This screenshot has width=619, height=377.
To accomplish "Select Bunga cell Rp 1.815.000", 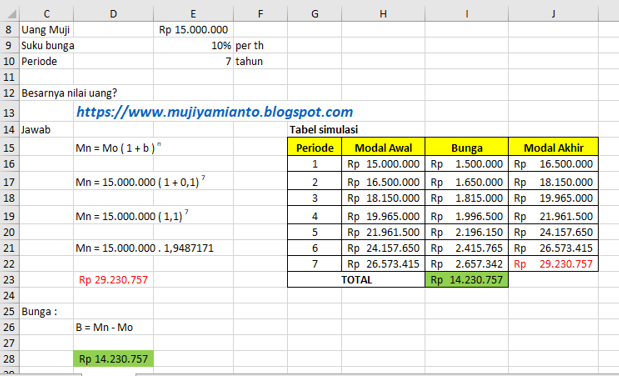I will [x=467, y=198].
